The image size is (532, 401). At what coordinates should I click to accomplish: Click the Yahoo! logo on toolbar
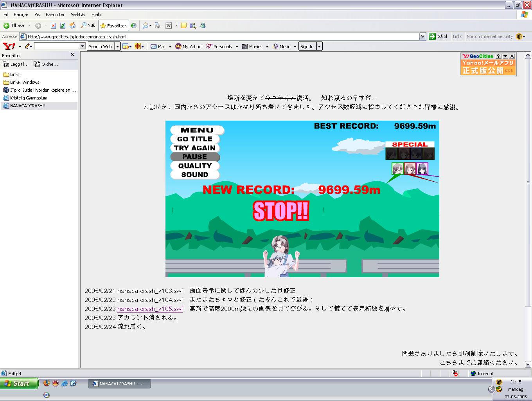point(9,46)
